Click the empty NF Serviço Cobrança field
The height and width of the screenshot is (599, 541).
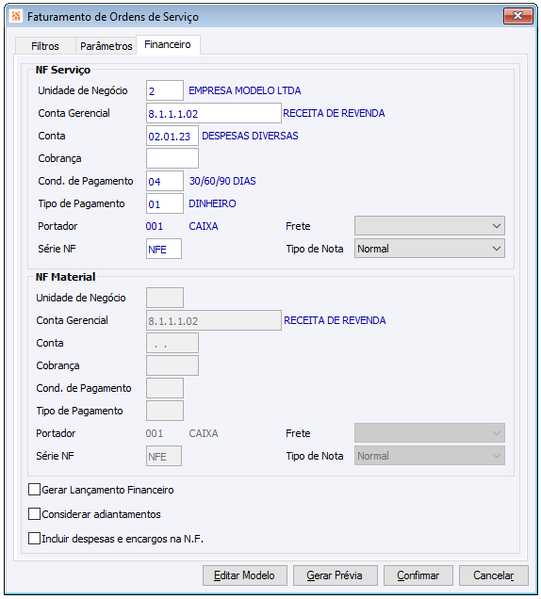click(x=172, y=158)
